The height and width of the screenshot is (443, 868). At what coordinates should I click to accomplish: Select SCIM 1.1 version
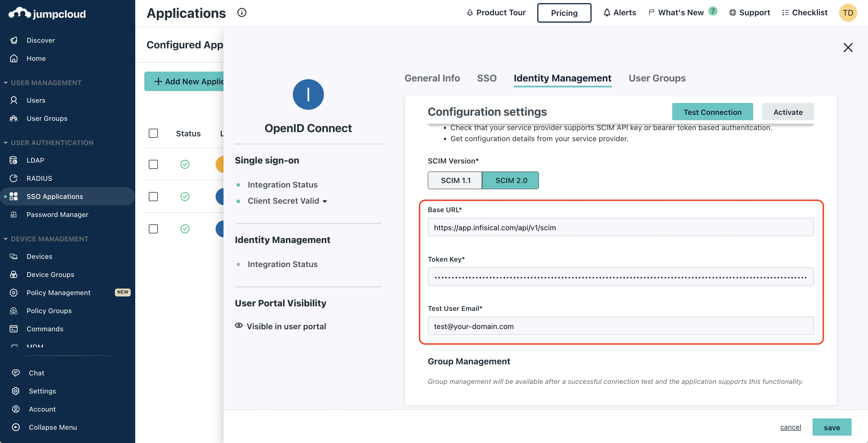[455, 180]
